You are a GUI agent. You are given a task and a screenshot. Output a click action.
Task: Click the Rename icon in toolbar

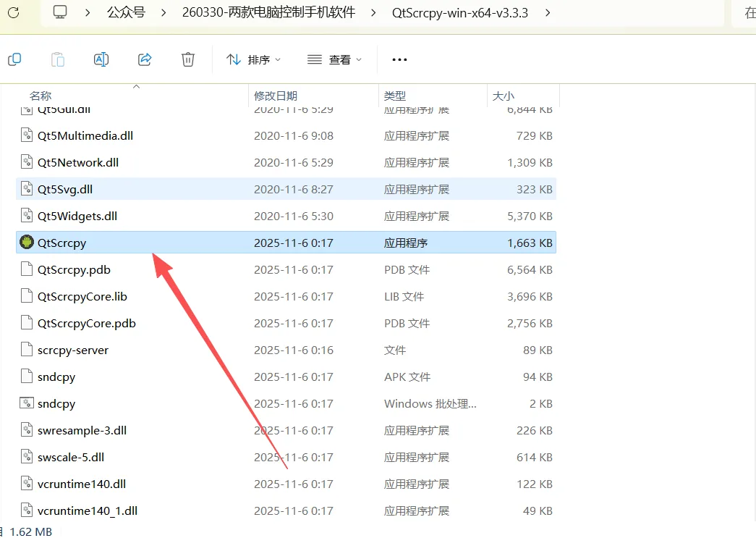pos(101,59)
